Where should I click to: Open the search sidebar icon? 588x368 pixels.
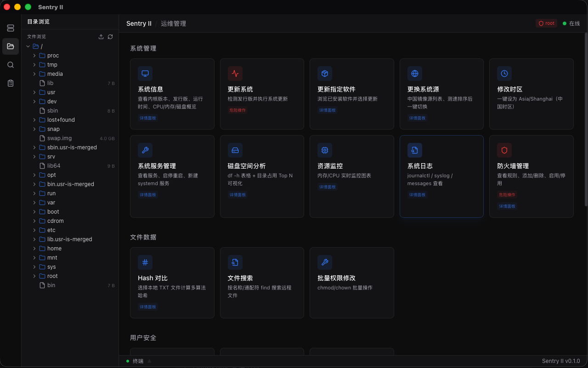tap(11, 65)
